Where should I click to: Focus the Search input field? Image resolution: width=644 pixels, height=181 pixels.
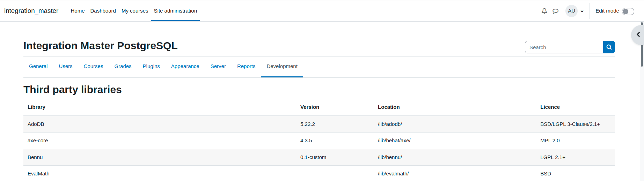(x=564, y=47)
